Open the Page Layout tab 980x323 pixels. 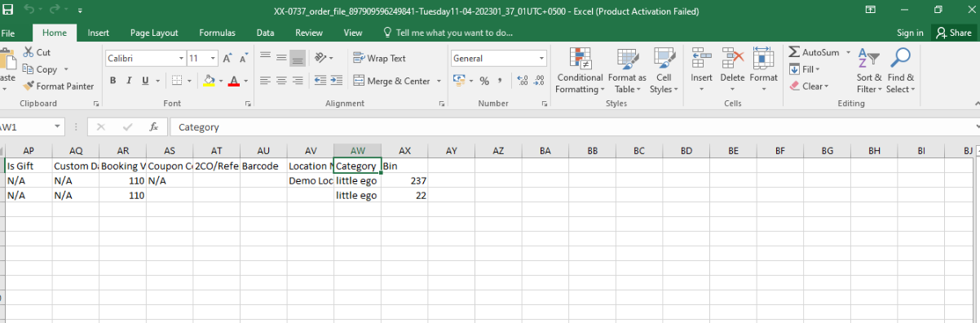pyautogui.click(x=154, y=33)
